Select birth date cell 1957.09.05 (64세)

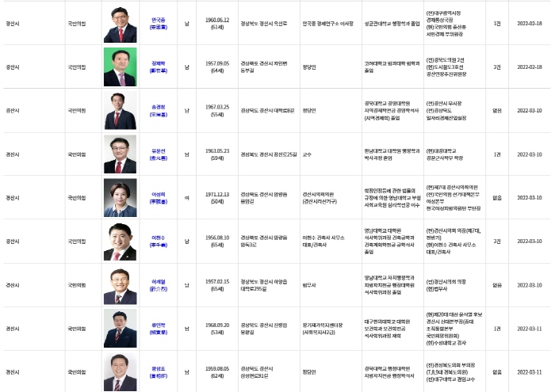[217, 67]
